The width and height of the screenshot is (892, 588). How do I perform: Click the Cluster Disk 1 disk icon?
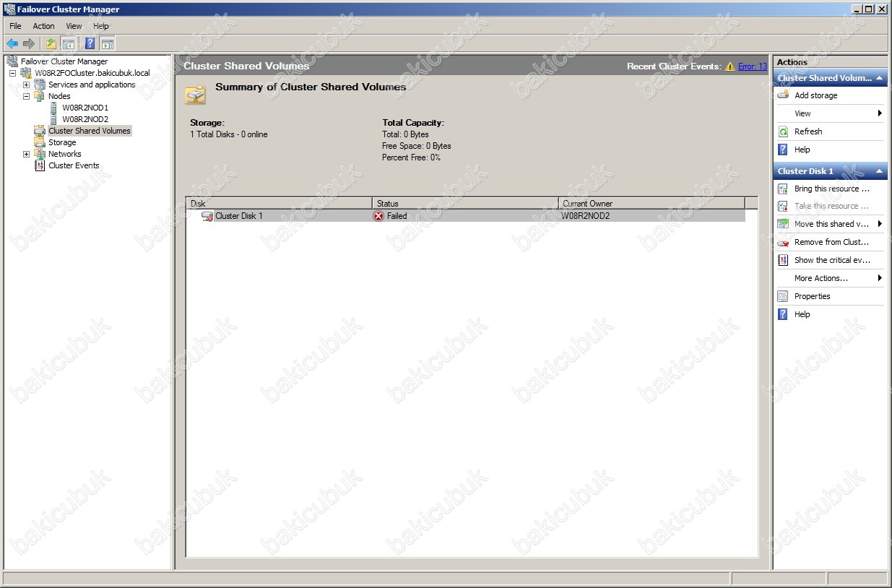pos(207,216)
